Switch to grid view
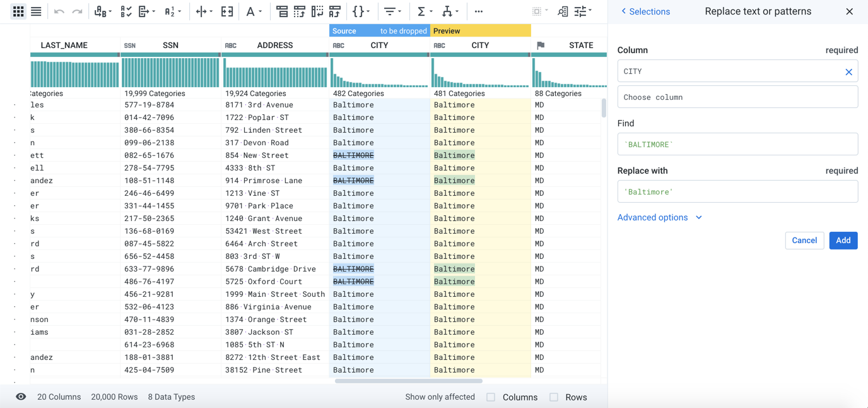868x408 pixels. click(18, 11)
